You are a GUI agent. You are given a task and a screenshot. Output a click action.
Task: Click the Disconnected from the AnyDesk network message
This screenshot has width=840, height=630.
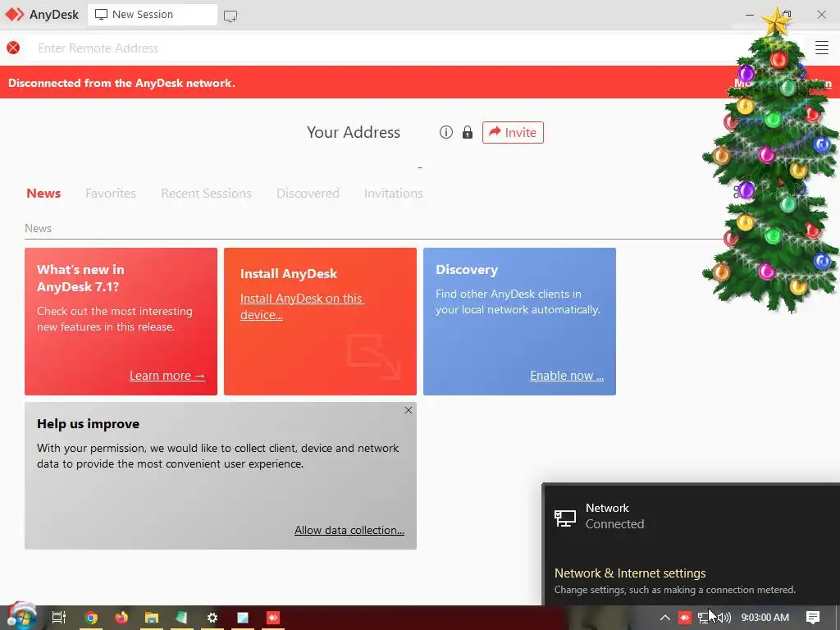pos(121,83)
